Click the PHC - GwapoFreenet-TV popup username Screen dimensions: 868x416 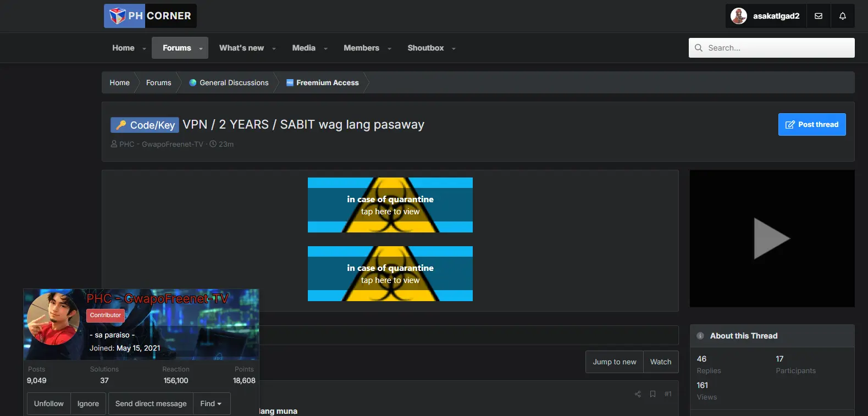tap(158, 299)
